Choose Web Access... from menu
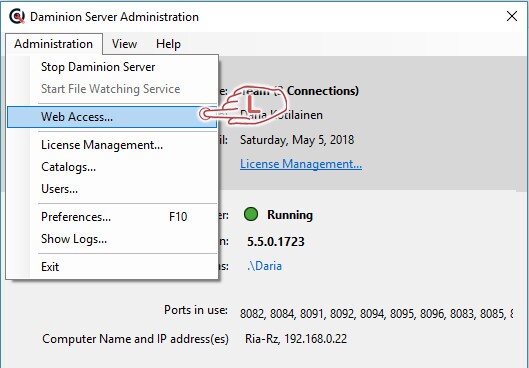 click(111, 117)
